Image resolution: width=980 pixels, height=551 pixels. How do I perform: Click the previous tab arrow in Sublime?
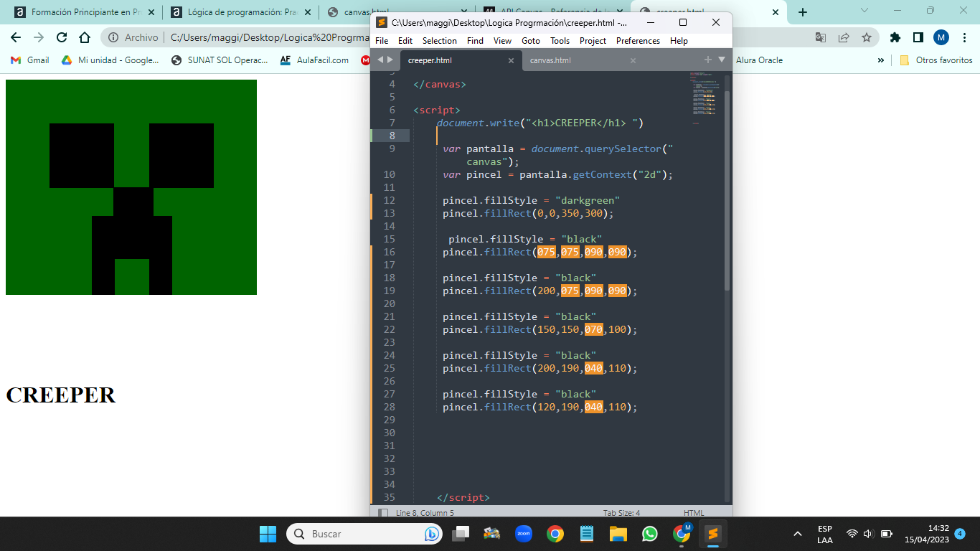380,60
